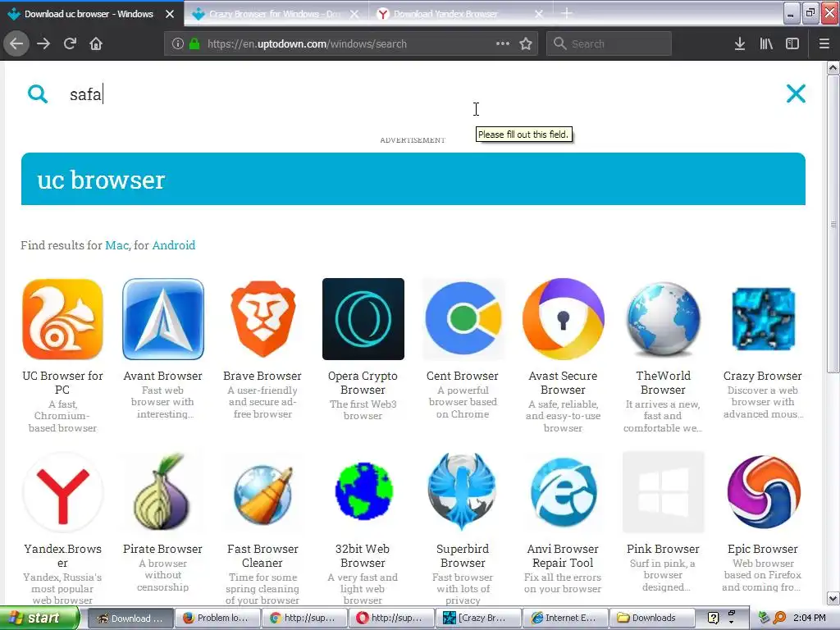
Task: Open the Epic Browser title link
Action: [763, 549]
